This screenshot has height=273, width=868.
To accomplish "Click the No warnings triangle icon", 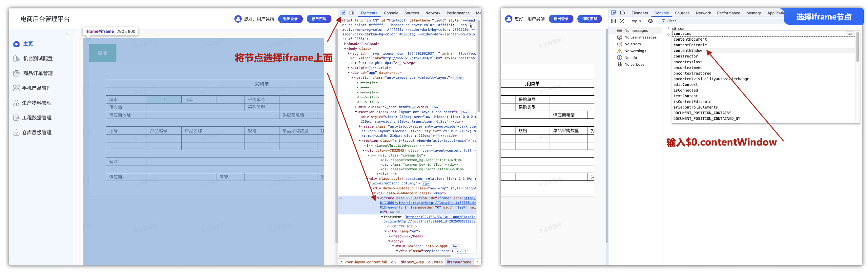I will [x=619, y=51].
